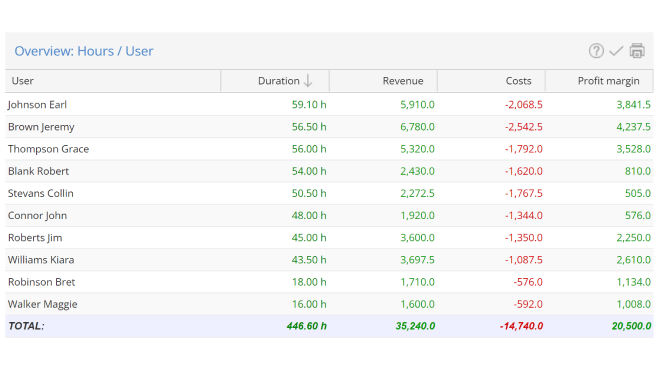Sort by the Profit margin column header
This screenshot has width=660, height=370.
(599, 81)
